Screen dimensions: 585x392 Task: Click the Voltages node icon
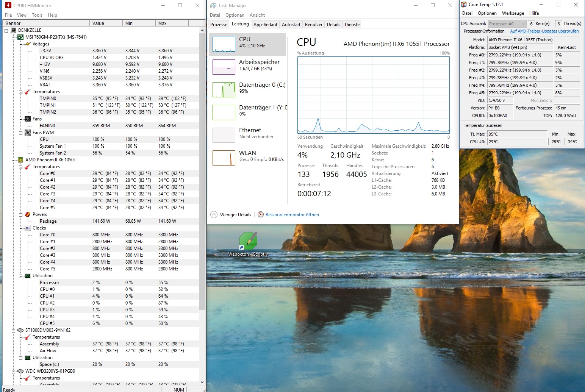[28, 44]
